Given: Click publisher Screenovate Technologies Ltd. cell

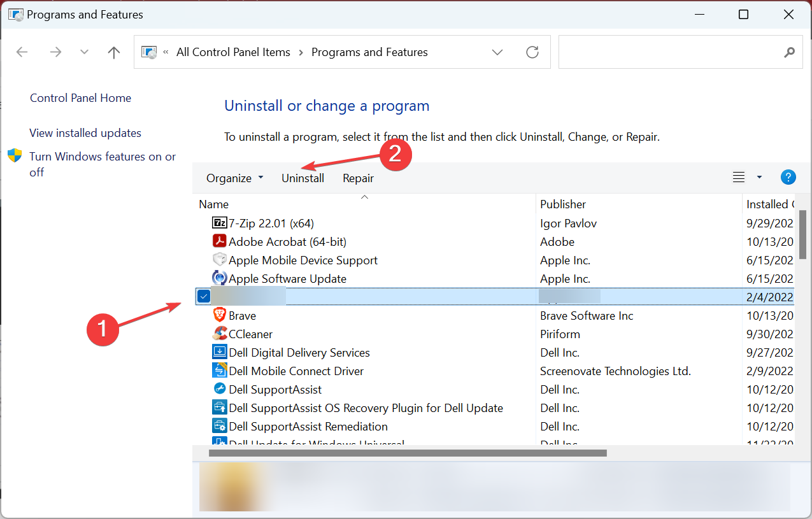Looking at the screenshot, I should point(615,371).
